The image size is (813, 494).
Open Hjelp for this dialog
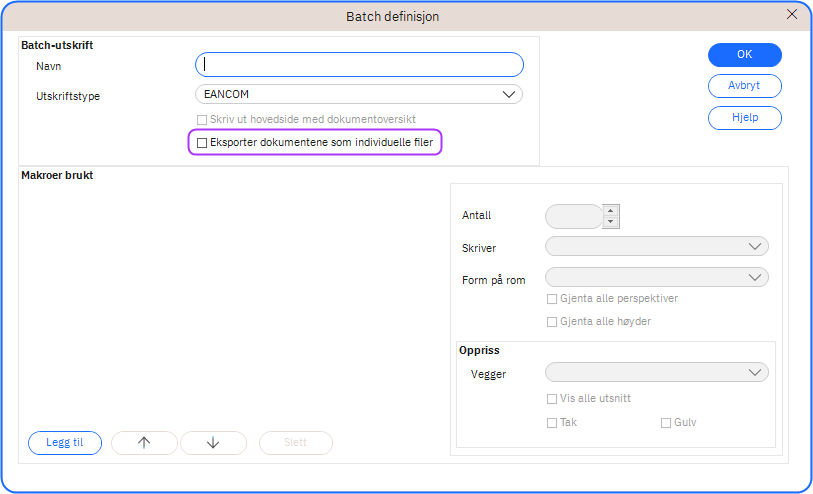[744, 118]
